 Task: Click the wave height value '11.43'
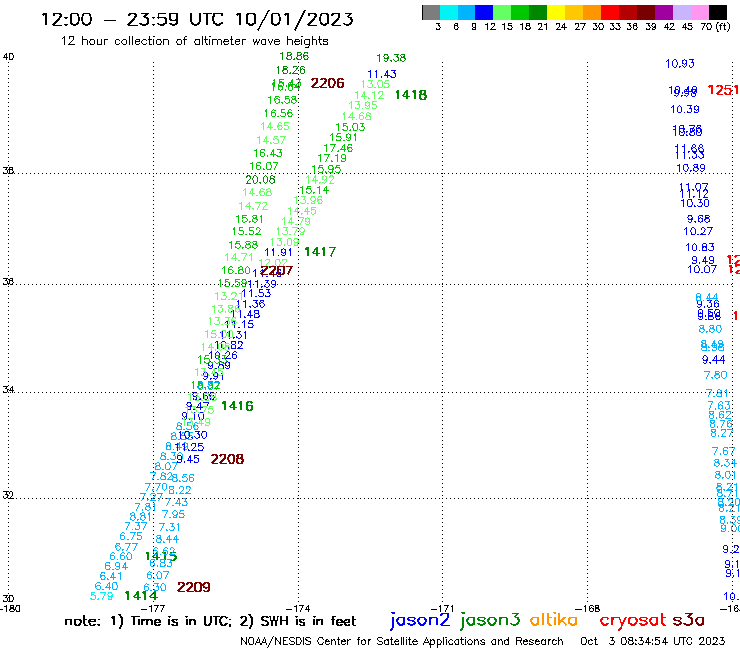tap(382, 74)
